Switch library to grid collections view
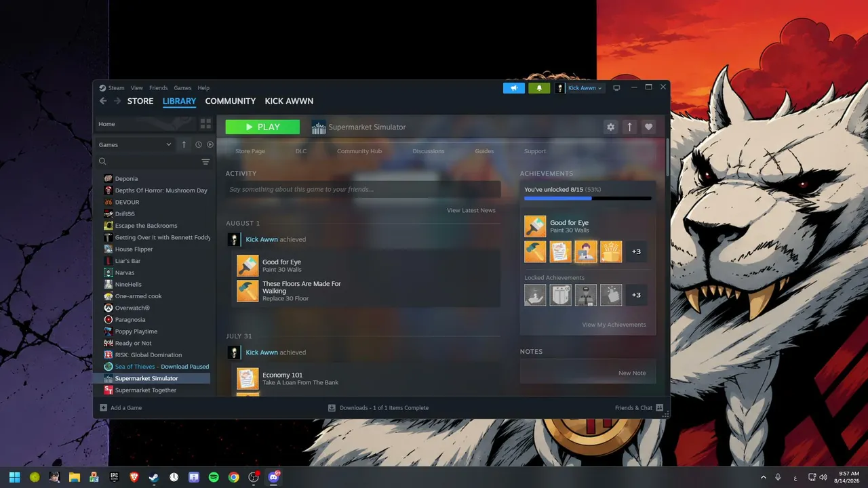868x488 pixels. click(205, 124)
